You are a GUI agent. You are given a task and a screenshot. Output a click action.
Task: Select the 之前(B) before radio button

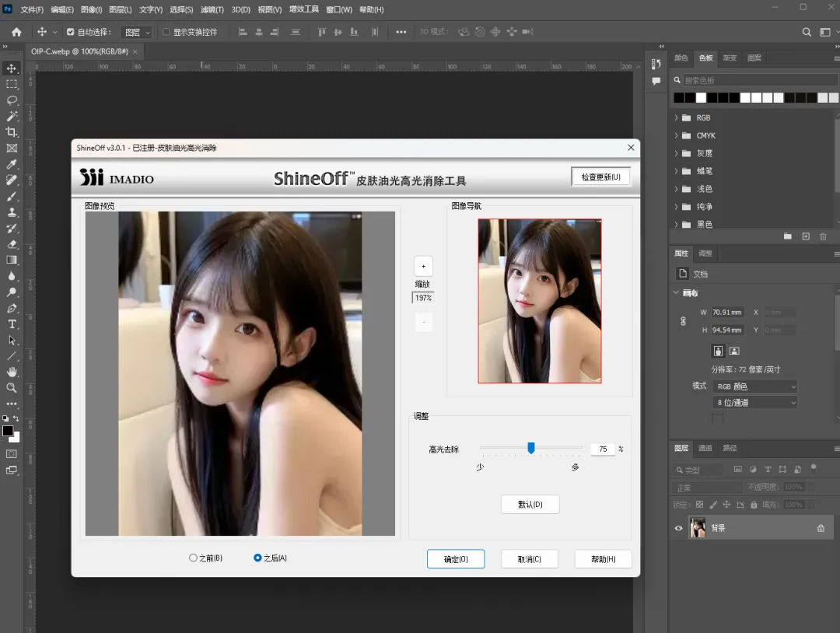pyautogui.click(x=194, y=558)
